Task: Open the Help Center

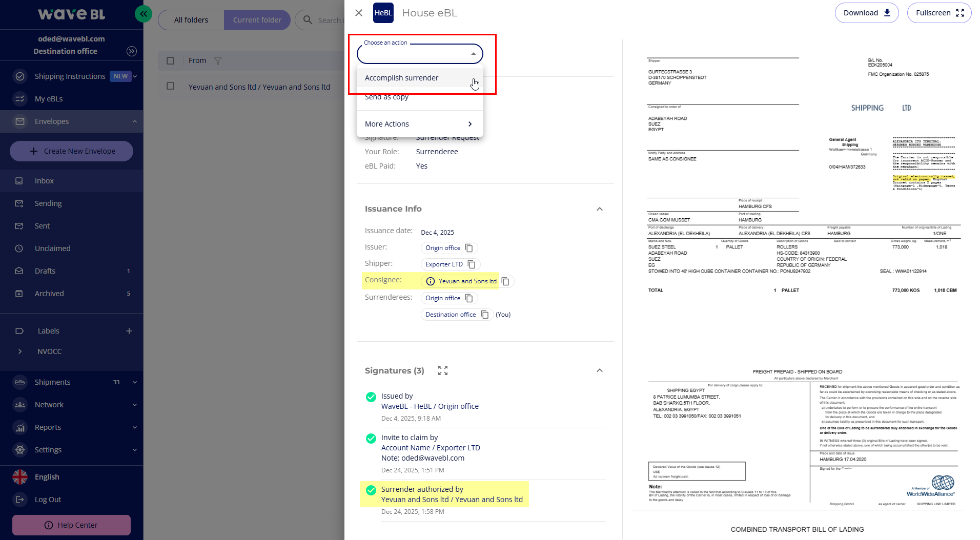Action: tap(71, 525)
